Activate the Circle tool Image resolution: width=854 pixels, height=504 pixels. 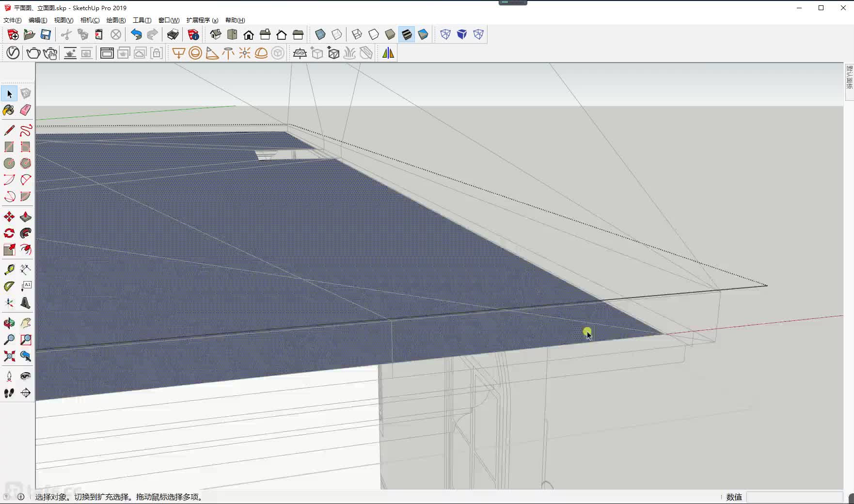(9, 163)
